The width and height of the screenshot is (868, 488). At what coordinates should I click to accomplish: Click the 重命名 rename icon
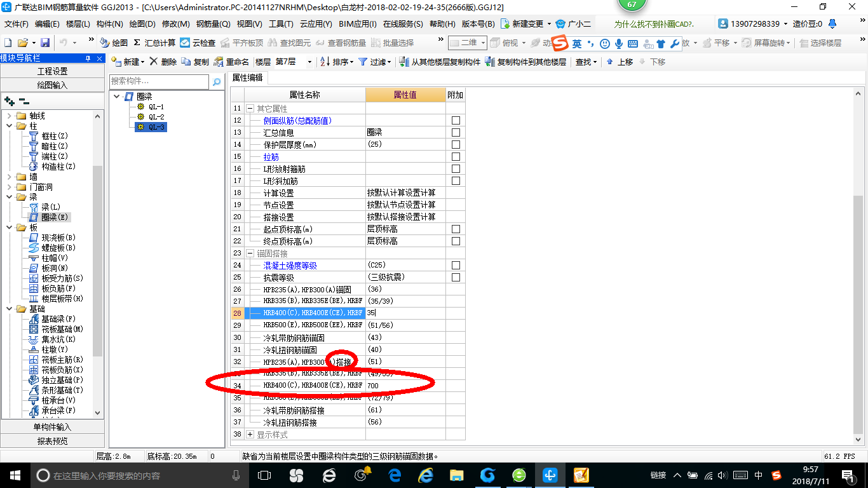220,62
